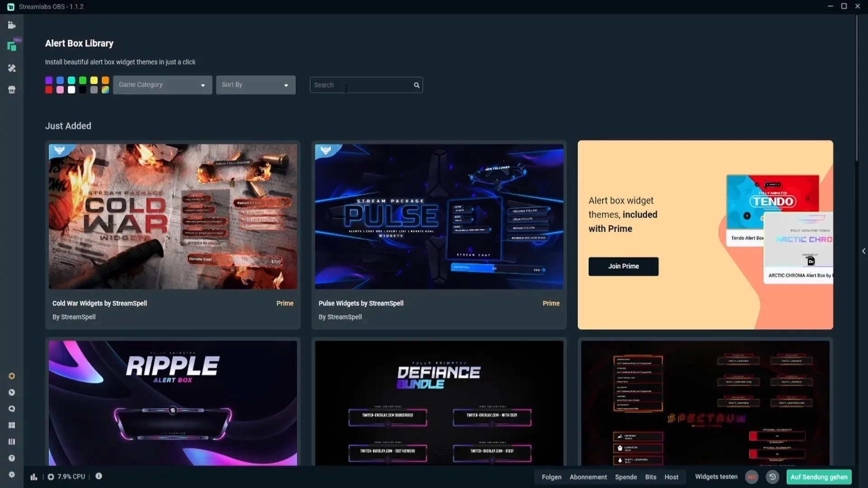This screenshot has height=488, width=868.
Task: Filter themes by teal color swatch
Action: [x=71, y=80]
